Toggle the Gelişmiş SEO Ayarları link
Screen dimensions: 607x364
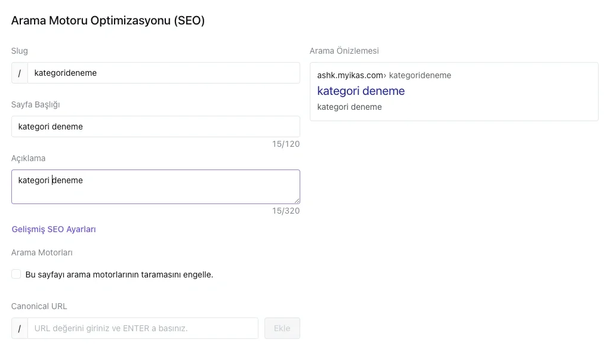(x=54, y=229)
